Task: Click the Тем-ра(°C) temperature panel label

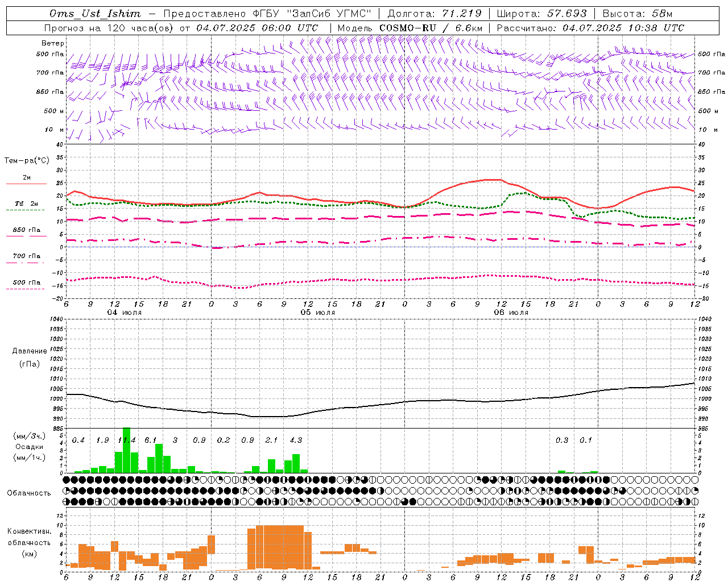Action: [27, 161]
